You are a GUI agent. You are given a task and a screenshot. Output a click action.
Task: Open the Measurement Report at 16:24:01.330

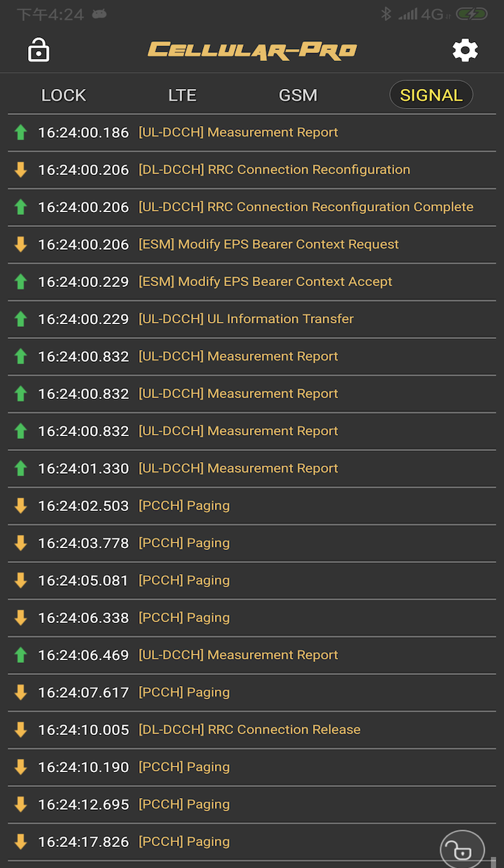point(252,468)
